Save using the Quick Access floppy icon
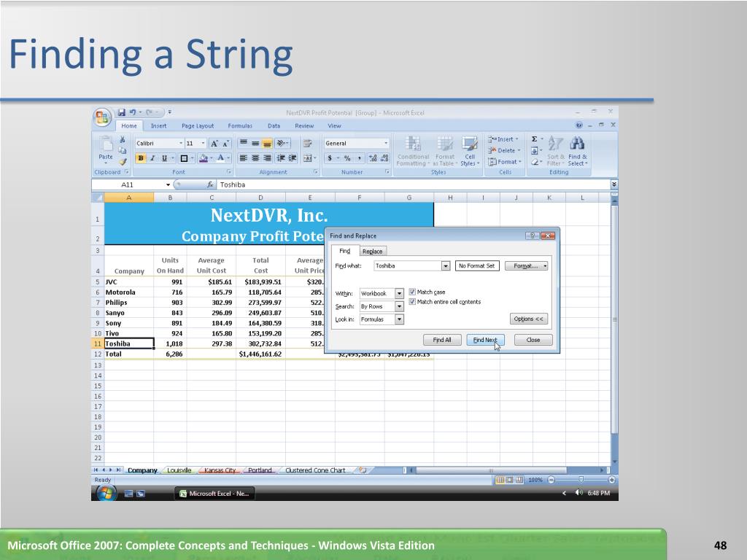The height and width of the screenshot is (560, 747). click(x=122, y=112)
